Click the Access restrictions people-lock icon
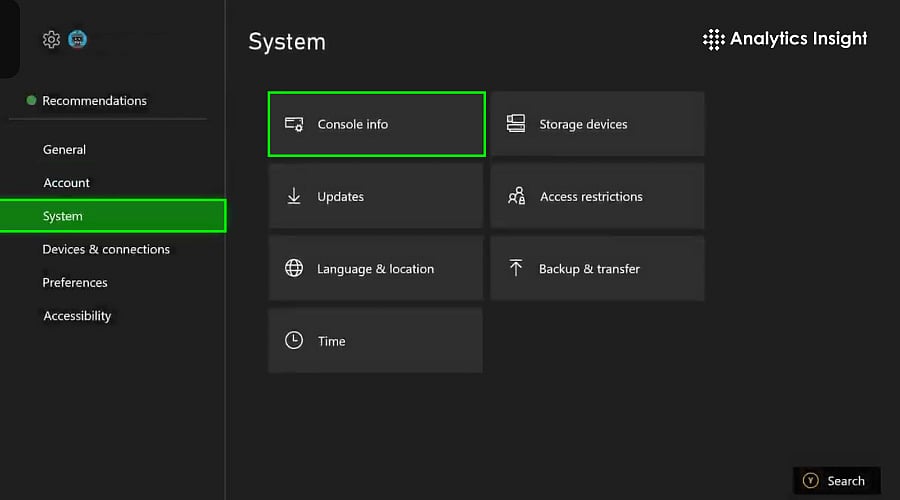Image resolution: width=900 pixels, height=500 pixels. (x=516, y=196)
